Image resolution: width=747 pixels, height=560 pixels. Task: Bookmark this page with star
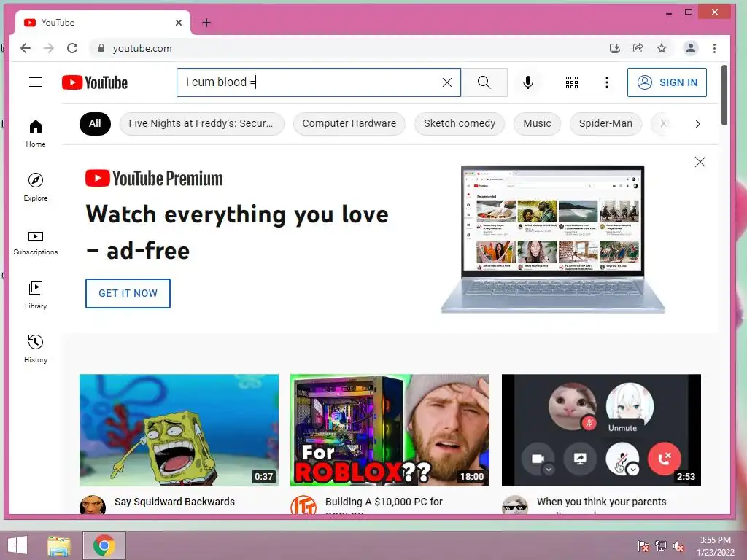pyautogui.click(x=661, y=48)
